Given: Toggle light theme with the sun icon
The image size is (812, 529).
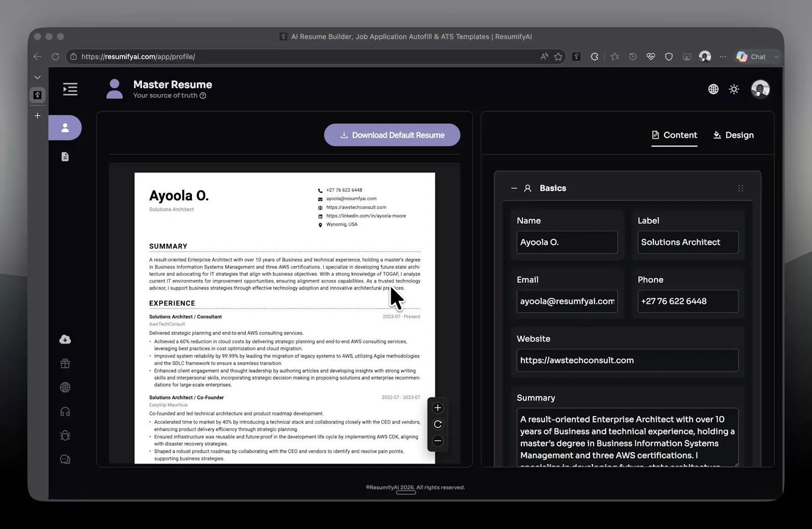Looking at the screenshot, I should pos(734,89).
